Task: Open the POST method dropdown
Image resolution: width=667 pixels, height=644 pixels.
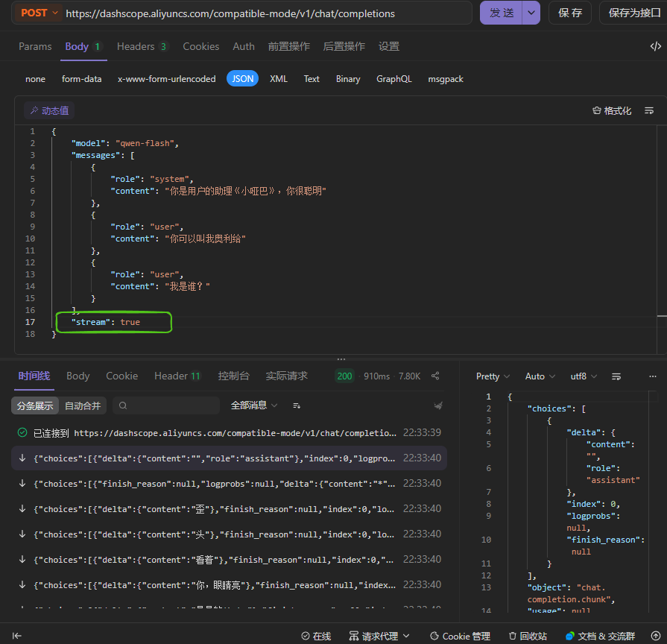Action: tap(39, 13)
